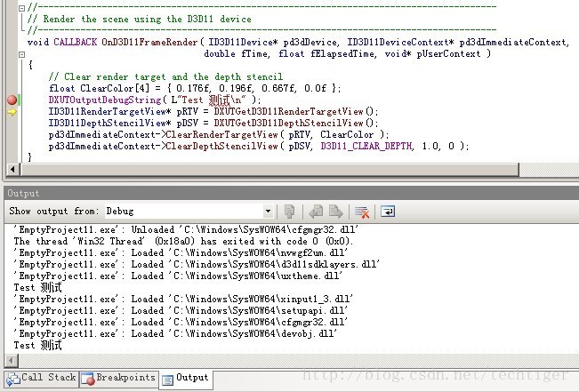Click Output pane scroll-left arrow
This screenshot has height=392, width=579.
click(x=12, y=361)
